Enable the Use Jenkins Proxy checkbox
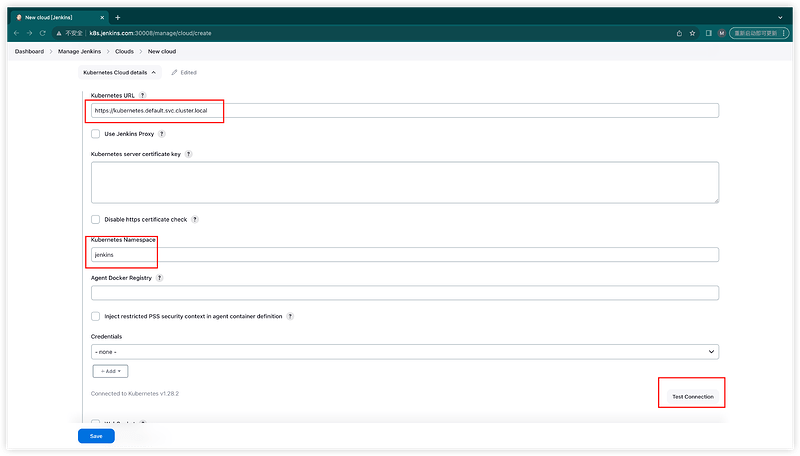800x456 pixels. (x=96, y=133)
